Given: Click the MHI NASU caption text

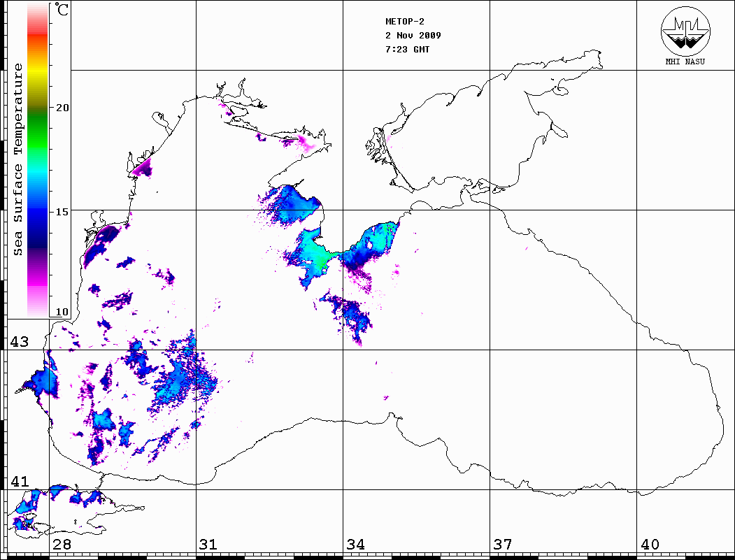Looking at the screenshot, I should click(x=685, y=62).
